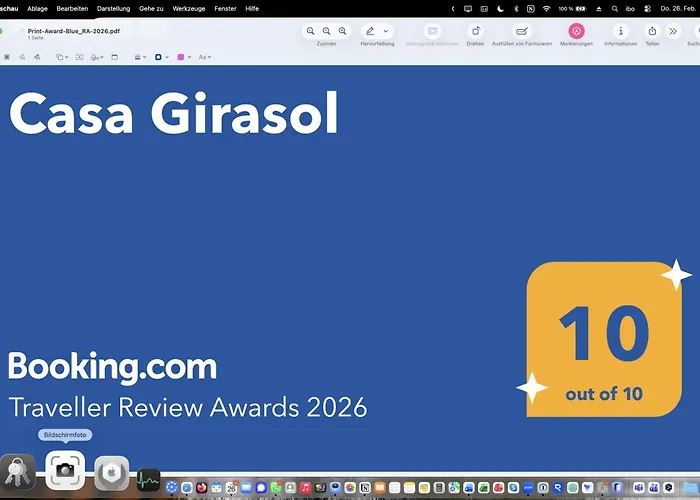Screen dimensions: 700x500
Task: Open Spotlight search magnifier in menu bar
Action: [x=615, y=8]
